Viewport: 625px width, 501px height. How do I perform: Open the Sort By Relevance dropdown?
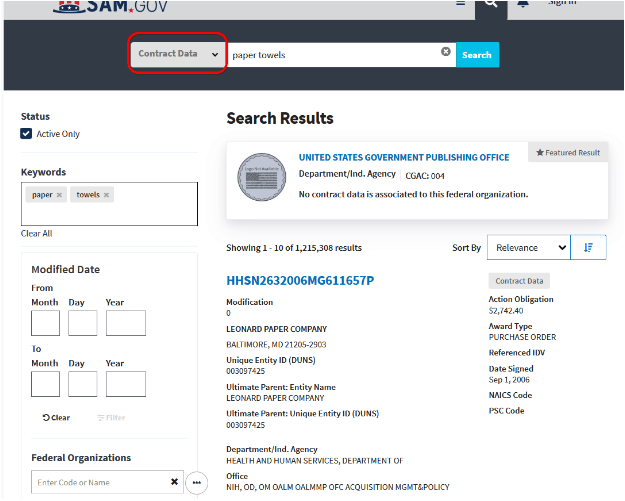click(529, 248)
